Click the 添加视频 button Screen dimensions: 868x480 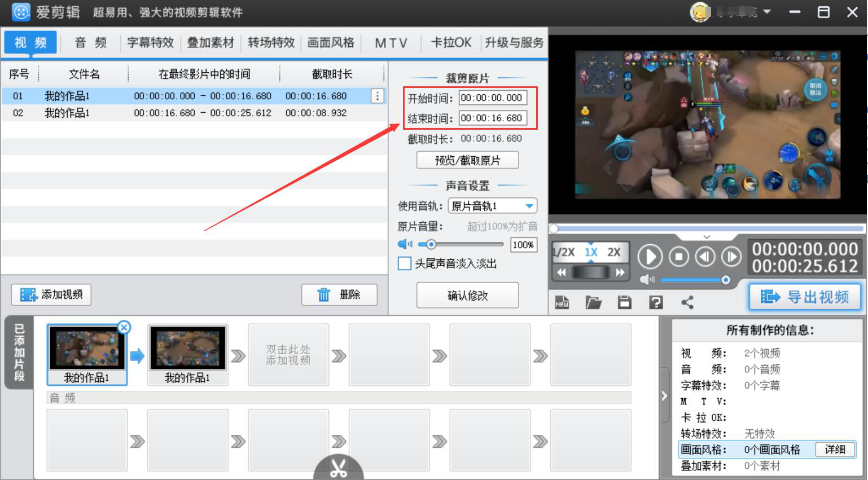(51, 294)
